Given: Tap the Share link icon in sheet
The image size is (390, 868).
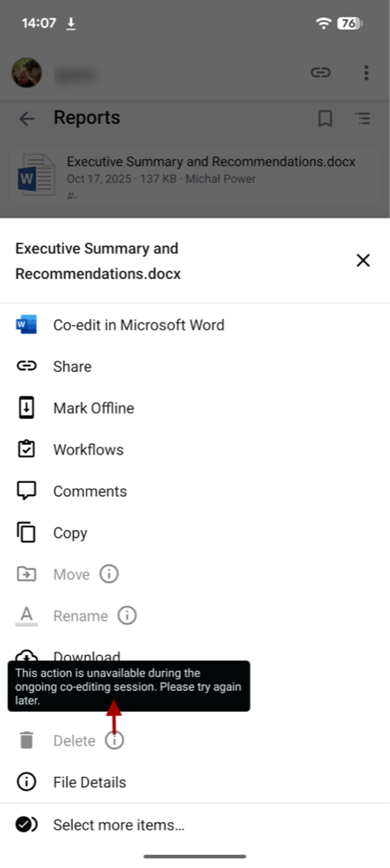Looking at the screenshot, I should point(27,366).
